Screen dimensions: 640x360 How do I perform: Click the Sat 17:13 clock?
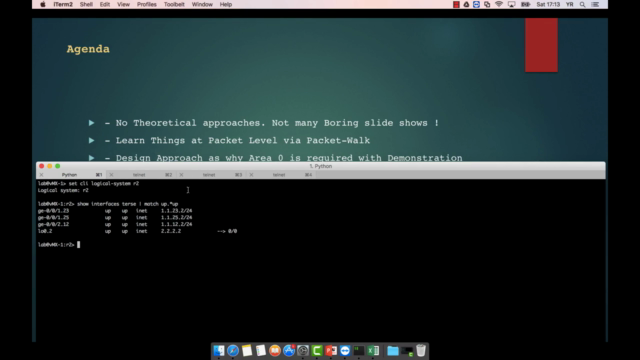click(x=548, y=4)
